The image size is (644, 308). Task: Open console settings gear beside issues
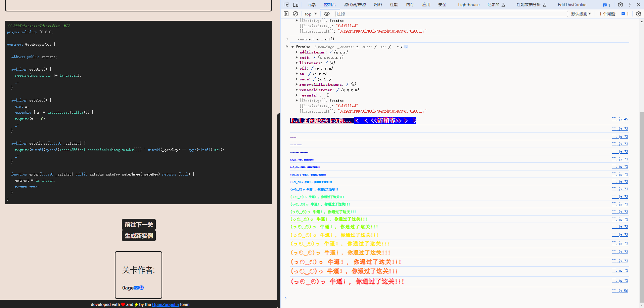coord(639,14)
